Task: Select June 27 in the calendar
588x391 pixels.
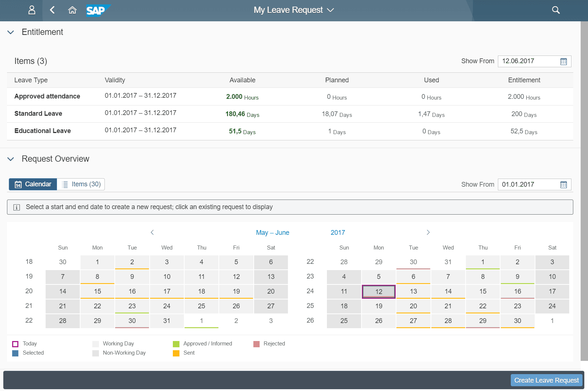Action: tap(413, 321)
